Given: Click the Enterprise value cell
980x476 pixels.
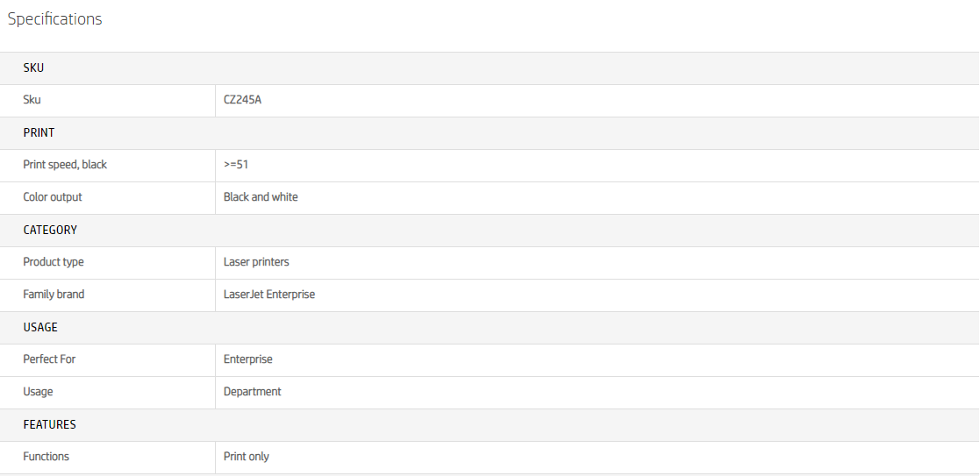Looking at the screenshot, I should 248,359.
